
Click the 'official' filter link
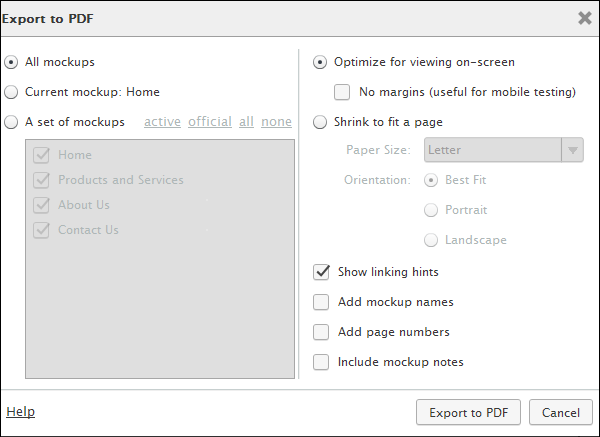pos(209,122)
